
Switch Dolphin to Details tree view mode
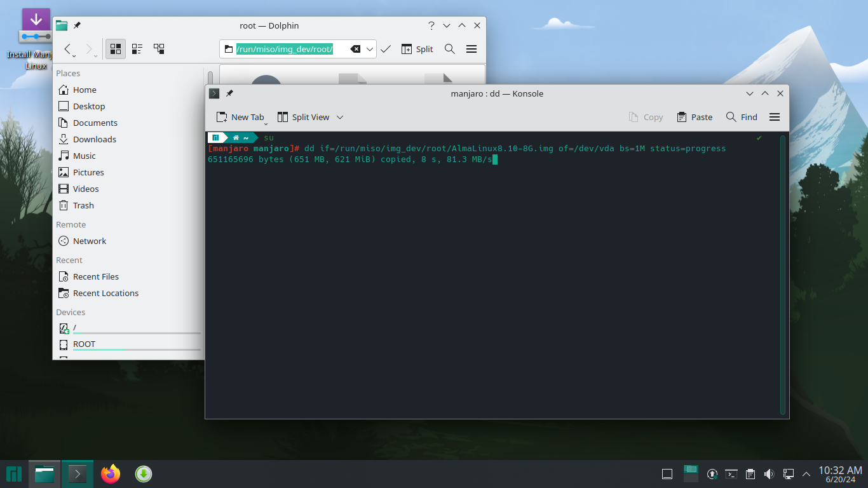tap(159, 49)
